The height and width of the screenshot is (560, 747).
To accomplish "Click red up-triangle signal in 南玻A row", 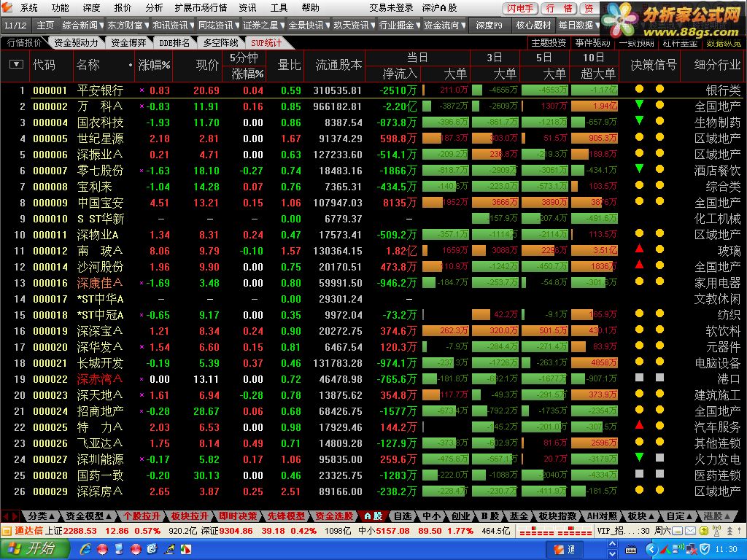I will coord(639,248).
